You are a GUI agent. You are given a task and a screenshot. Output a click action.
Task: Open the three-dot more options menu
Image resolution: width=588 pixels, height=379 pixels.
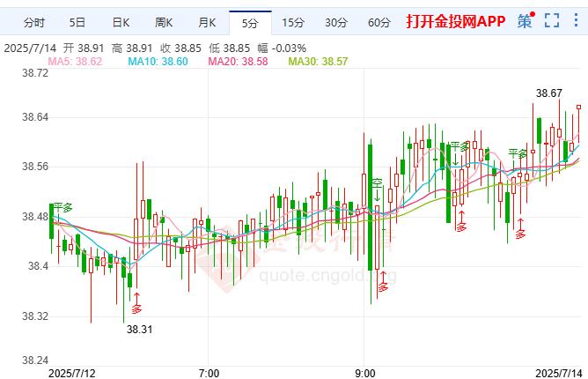click(577, 20)
